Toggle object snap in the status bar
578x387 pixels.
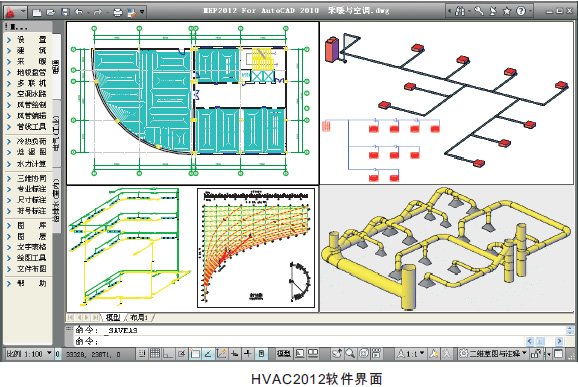pyautogui.click(x=195, y=354)
